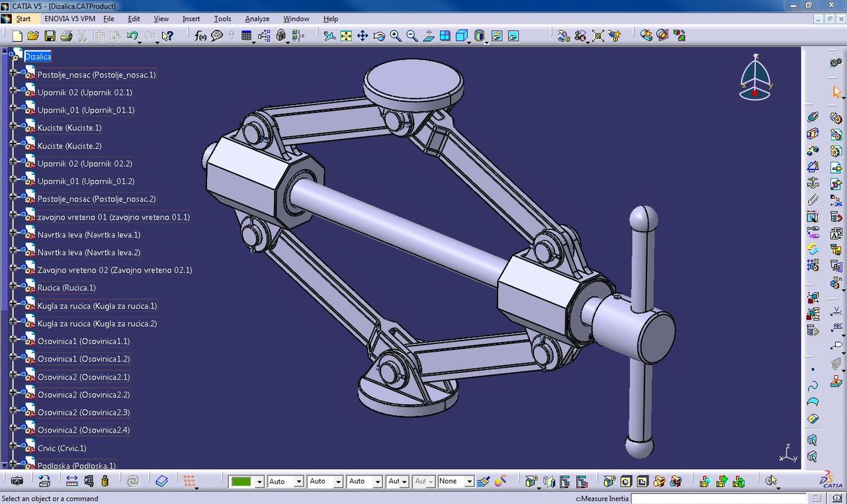Click the status text 'Select an object or a command'
Screen dimensions: 847x504
point(50,499)
